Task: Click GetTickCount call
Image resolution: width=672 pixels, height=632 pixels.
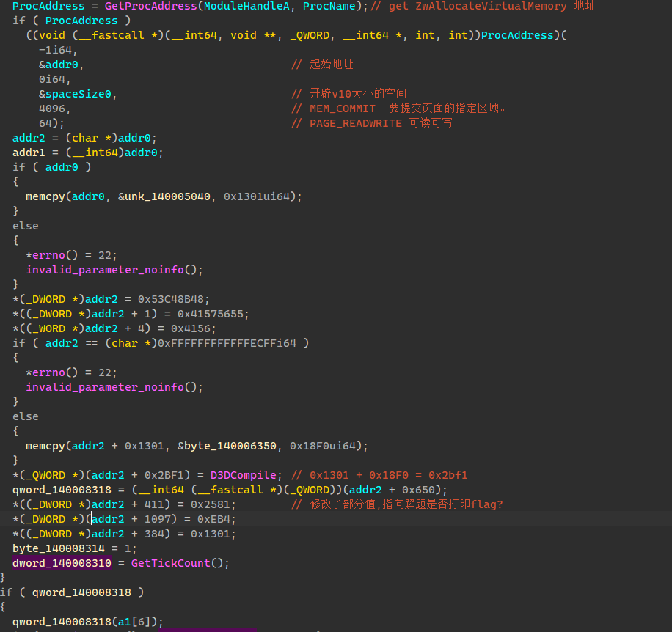Action: [x=171, y=563]
